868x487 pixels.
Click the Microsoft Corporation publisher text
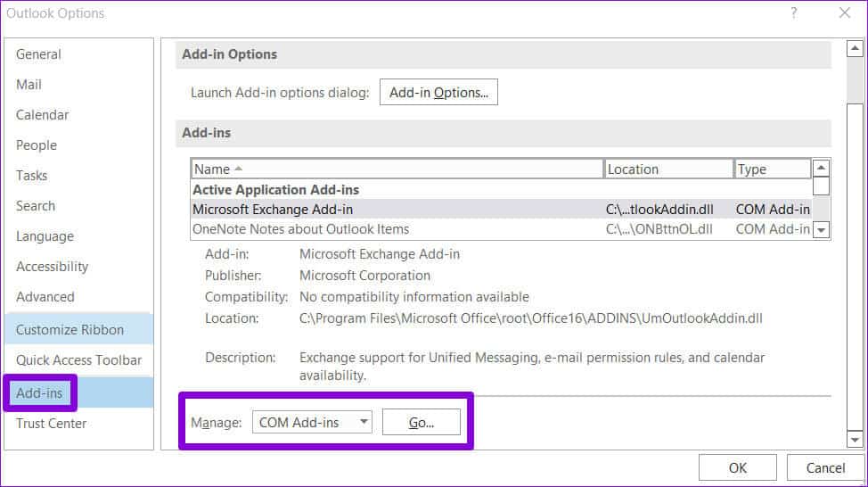point(364,276)
